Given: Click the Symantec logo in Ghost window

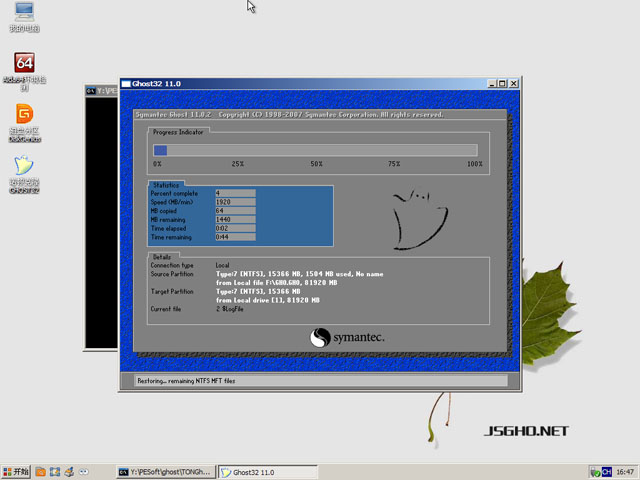Looking at the screenshot, I should coord(347,338).
